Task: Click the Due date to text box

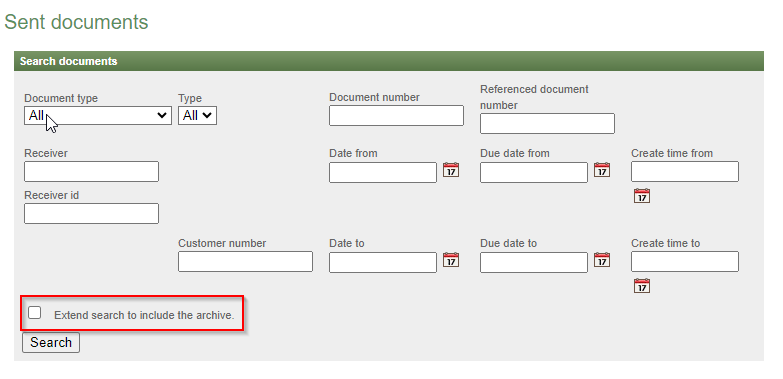Action: [x=534, y=262]
